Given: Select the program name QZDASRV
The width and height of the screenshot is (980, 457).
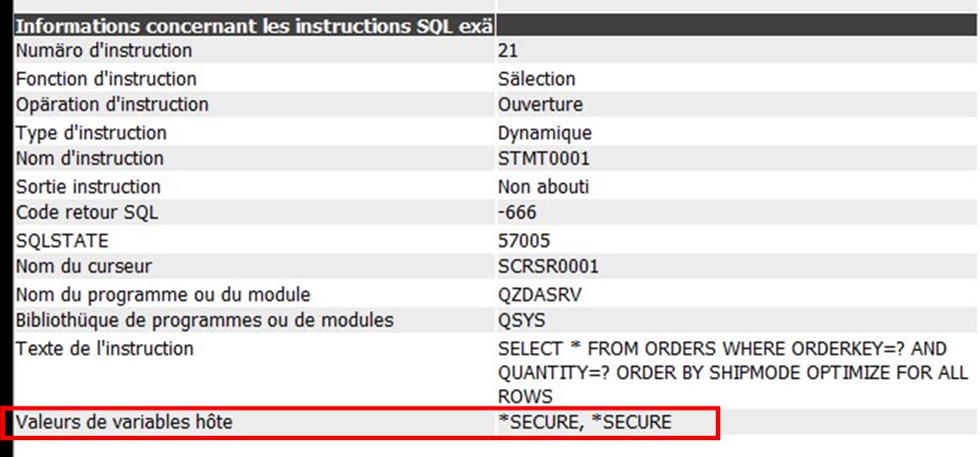Looking at the screenshot, I should pyautogui.click(x=539, y=295).
